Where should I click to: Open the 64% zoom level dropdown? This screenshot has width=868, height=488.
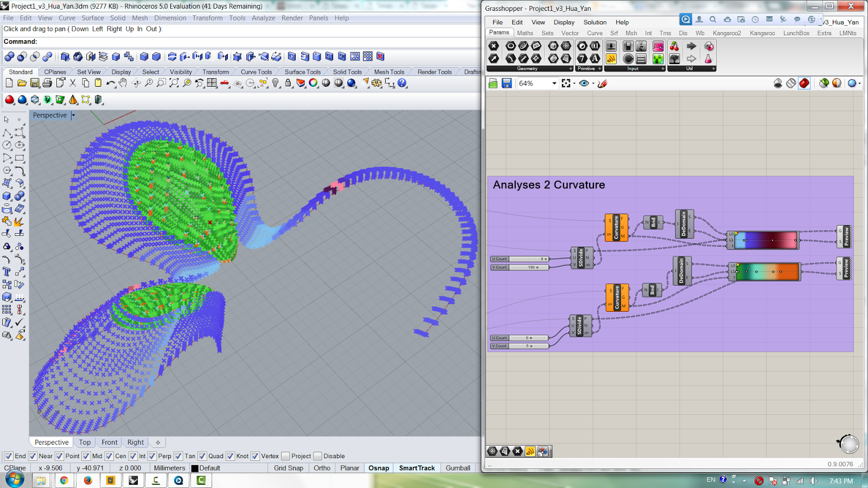click(554, 83)
